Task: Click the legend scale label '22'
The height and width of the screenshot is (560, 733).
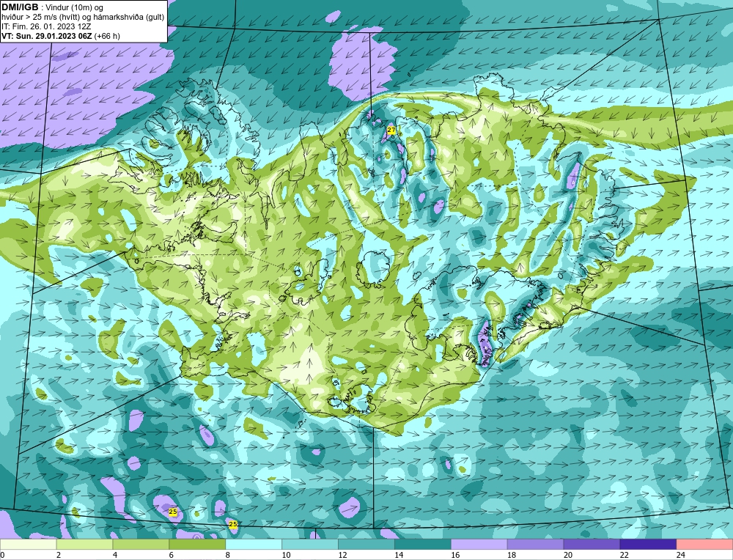Action: [624, 556]
